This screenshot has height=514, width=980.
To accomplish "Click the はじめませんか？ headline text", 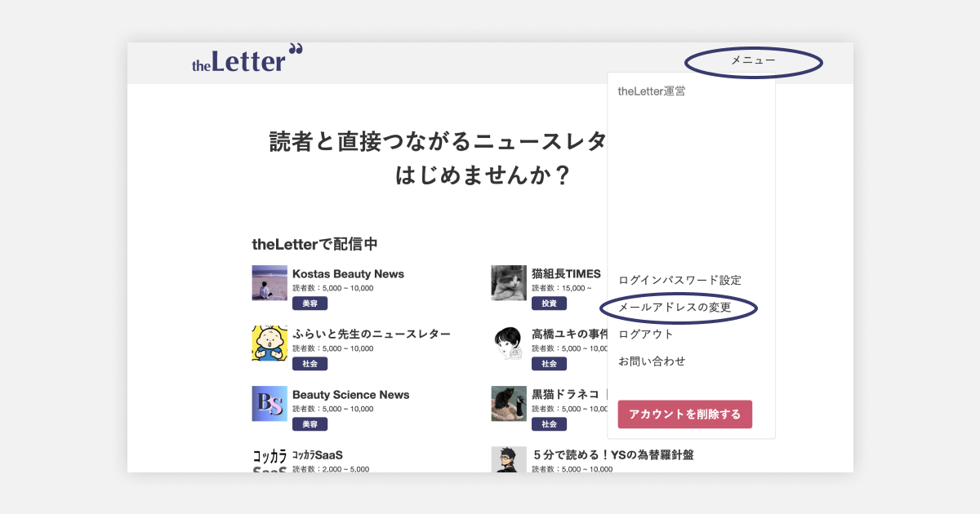I will [482, 175].
